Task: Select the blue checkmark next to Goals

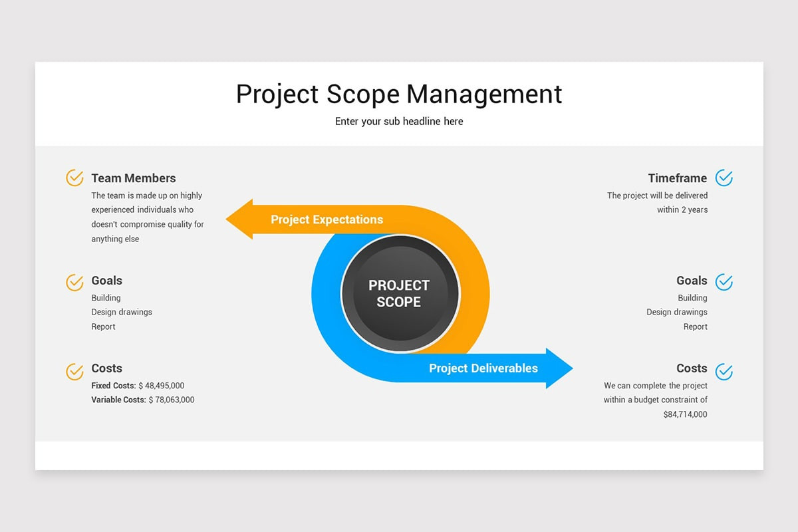Action: 724,282
